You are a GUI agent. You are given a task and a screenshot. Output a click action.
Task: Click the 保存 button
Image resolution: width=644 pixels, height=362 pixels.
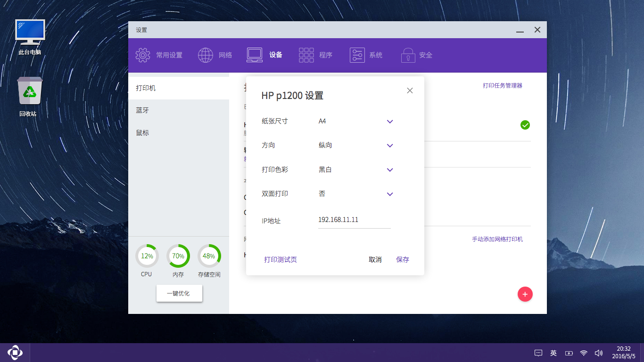click(403, 260)
